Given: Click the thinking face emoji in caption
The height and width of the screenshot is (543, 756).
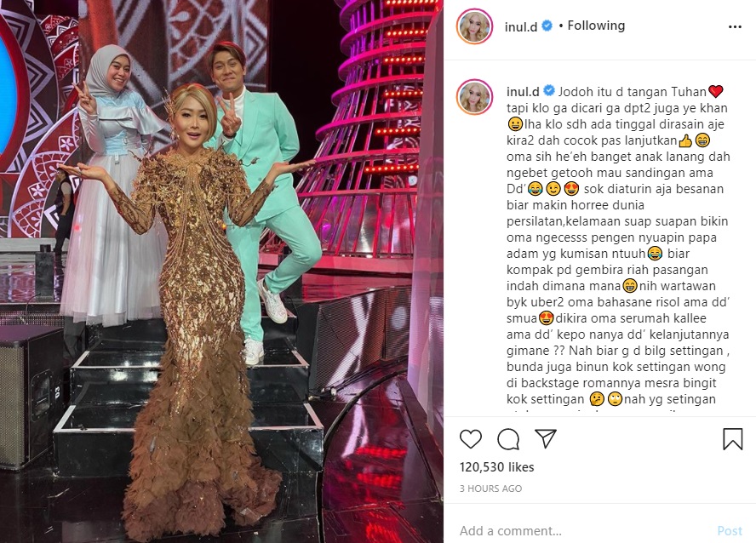Looking at the screenshot, I should coord(597,399).
